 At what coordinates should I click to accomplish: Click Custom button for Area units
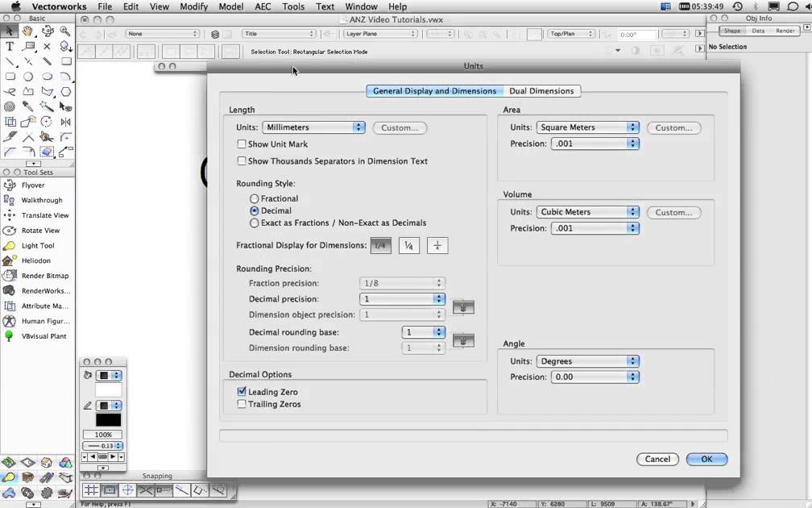tap(673, 128)
